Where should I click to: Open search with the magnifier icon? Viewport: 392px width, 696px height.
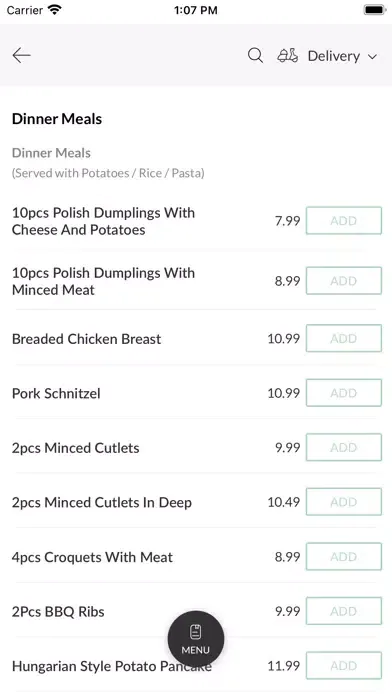(x=255, y=55)
